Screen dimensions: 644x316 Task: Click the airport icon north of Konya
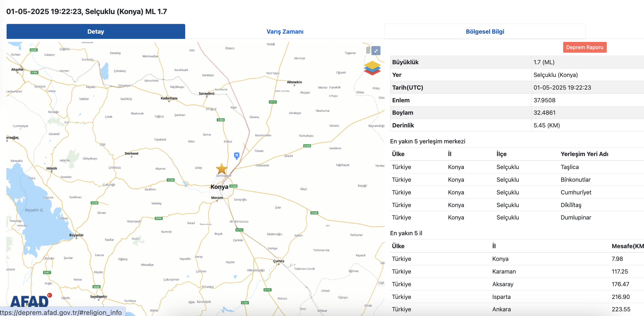236,156
